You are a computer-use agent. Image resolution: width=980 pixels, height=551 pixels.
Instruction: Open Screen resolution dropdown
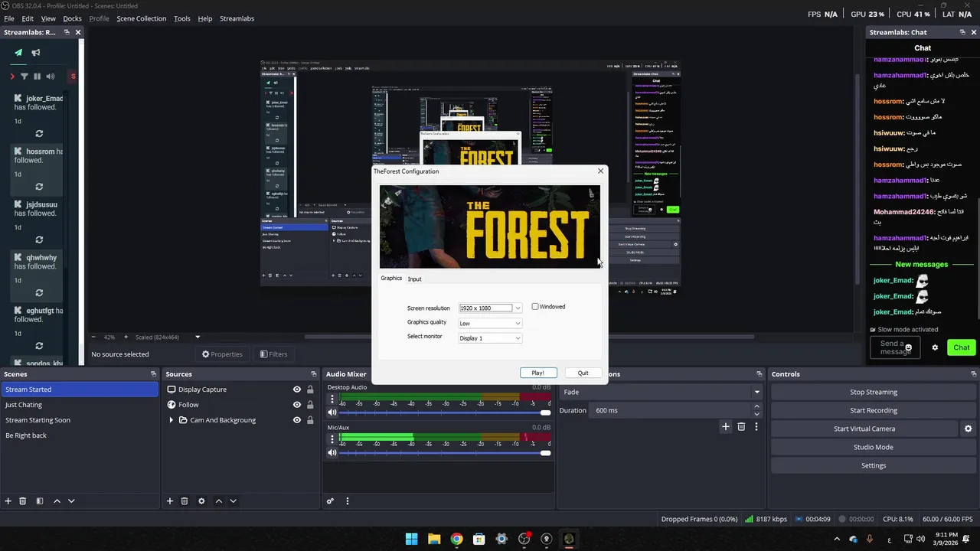pyautogui.click(x=490, y=308)
